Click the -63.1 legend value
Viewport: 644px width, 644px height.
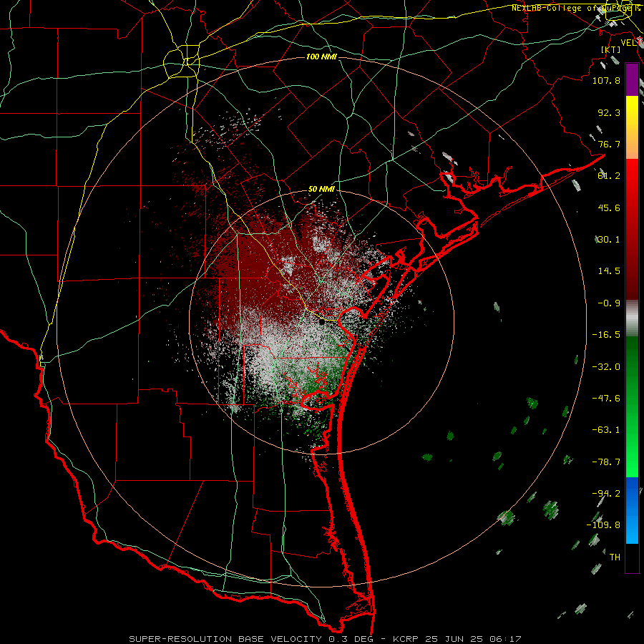(x=606, y=430)
